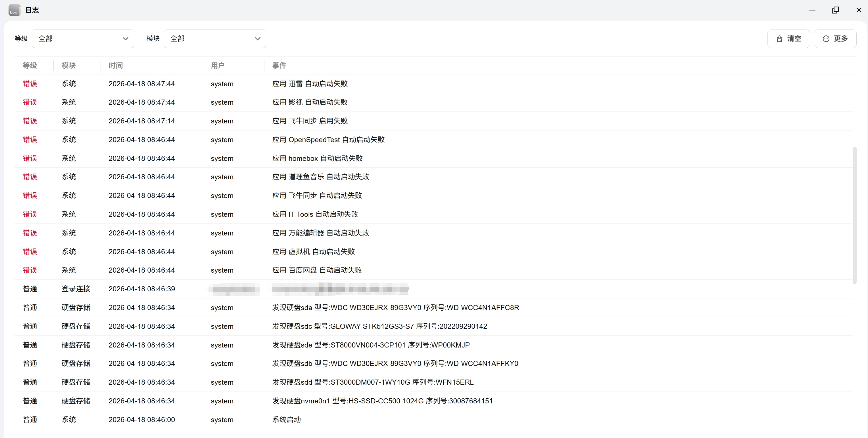The width and height of the screenshot is (868, 438).
Task: Click the vertical scrollbar thumb
Action: point(854,216)
